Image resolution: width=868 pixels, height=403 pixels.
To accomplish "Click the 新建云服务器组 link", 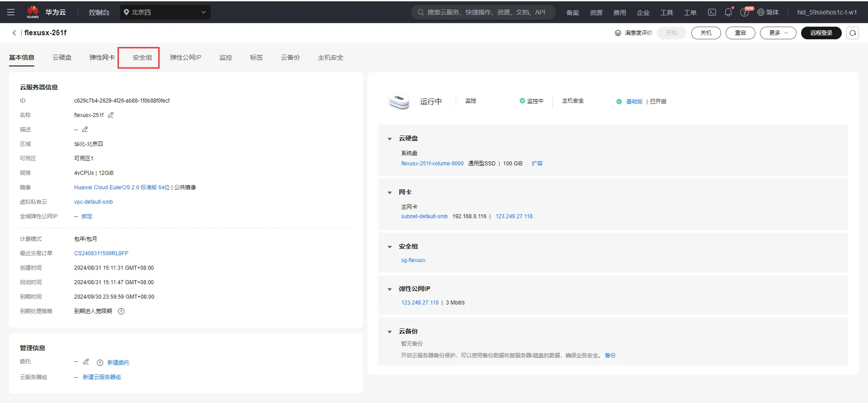I will [102, 377].
